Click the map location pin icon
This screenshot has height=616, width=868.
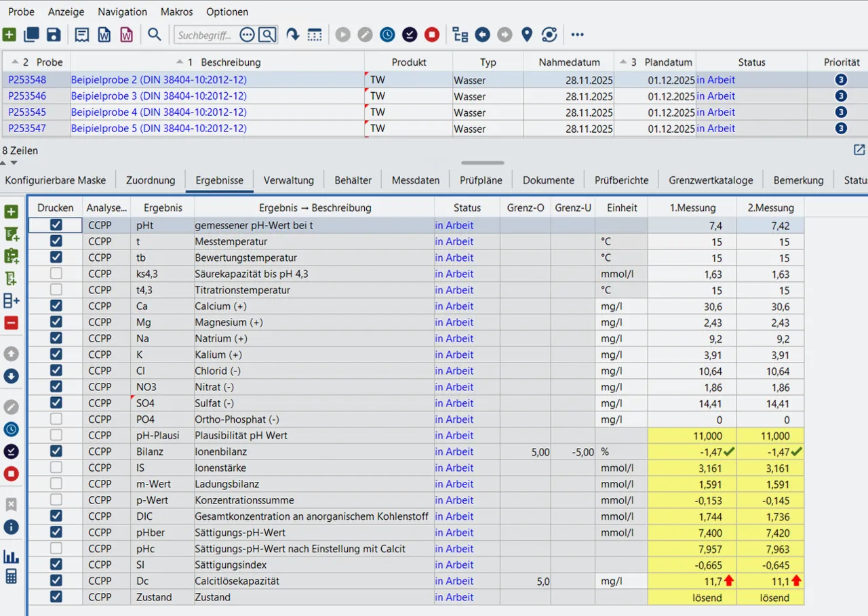pyautogui.click(x=527, y=35)
